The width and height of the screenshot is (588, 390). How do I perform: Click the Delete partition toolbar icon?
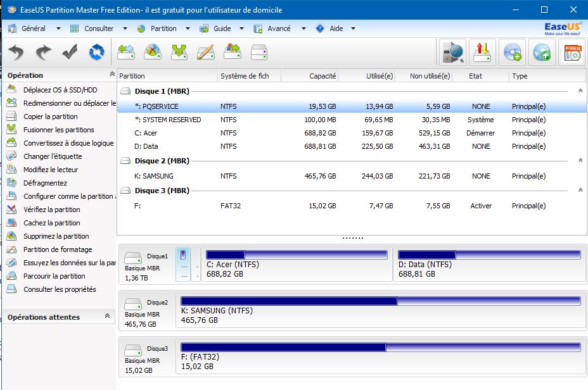click(x=153, y=52)
